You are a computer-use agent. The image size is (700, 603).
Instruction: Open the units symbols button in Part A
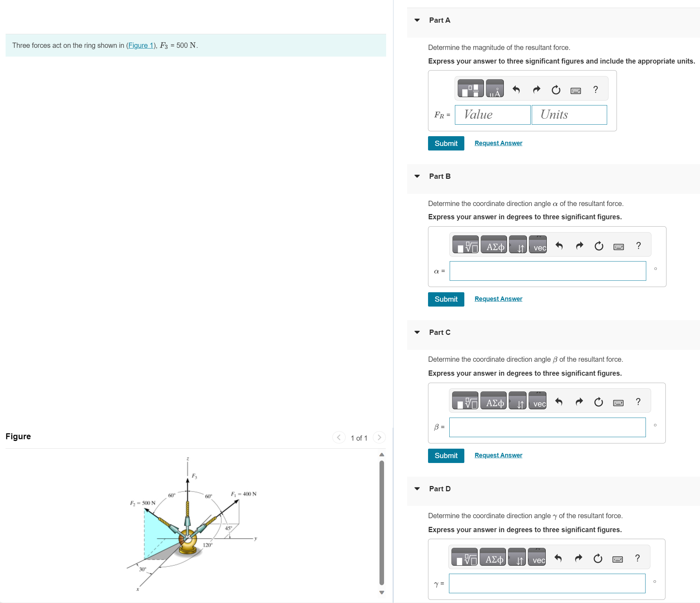click(494, 89)
